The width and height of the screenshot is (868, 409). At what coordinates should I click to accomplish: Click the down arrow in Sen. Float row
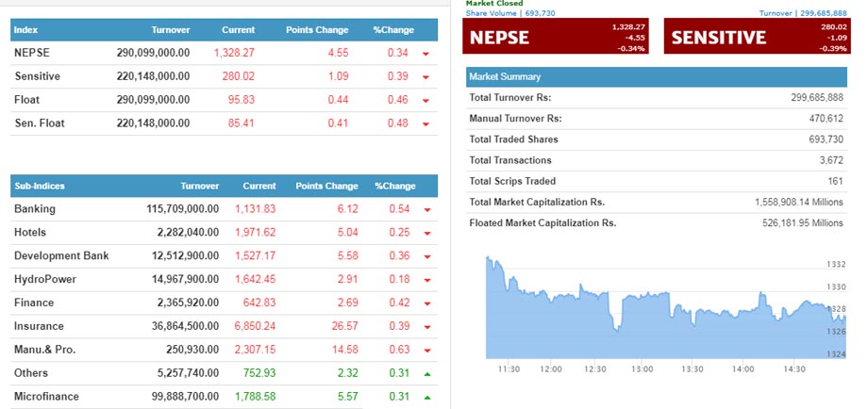(426, 123)
